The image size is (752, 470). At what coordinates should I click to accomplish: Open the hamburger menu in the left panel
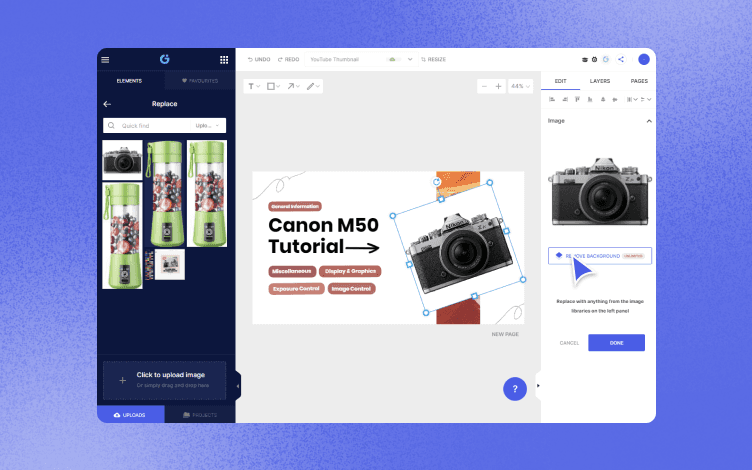105,60
